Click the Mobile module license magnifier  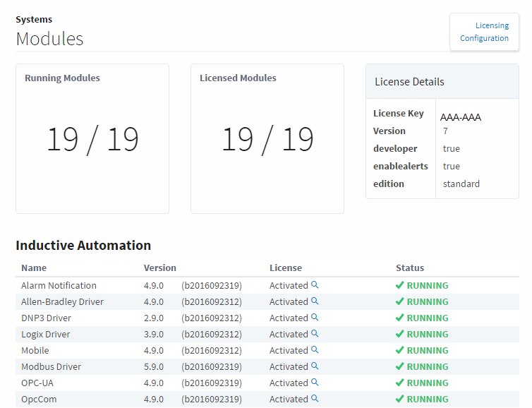[x=315, y=350]
